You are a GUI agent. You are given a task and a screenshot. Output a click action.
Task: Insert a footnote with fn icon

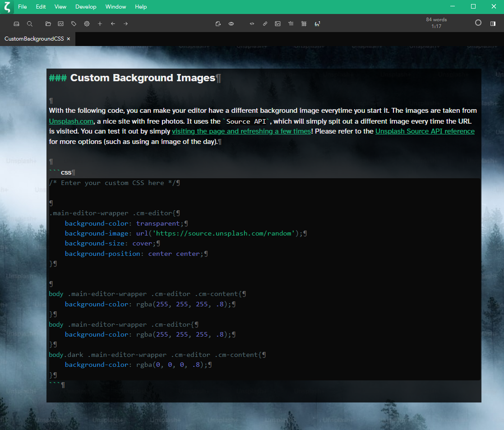pos(317,24)
